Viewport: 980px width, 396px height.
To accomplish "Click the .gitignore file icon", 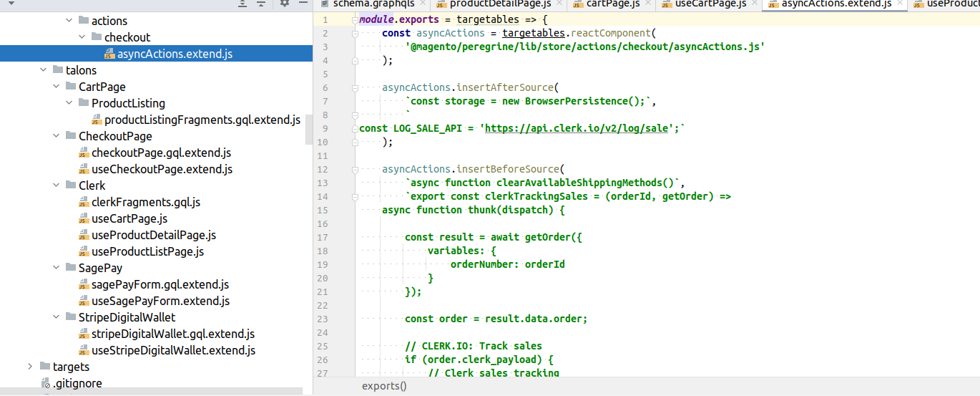I will coord(46,383).
